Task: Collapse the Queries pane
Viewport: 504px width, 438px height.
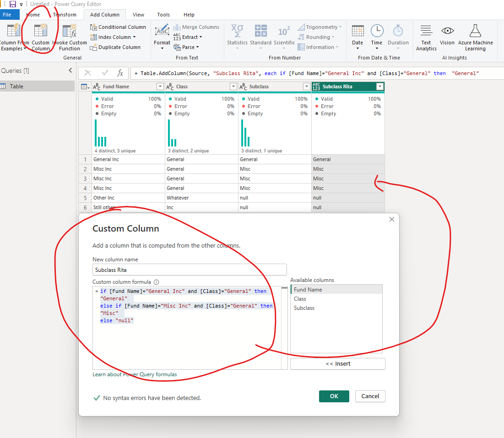Action: 70,70
